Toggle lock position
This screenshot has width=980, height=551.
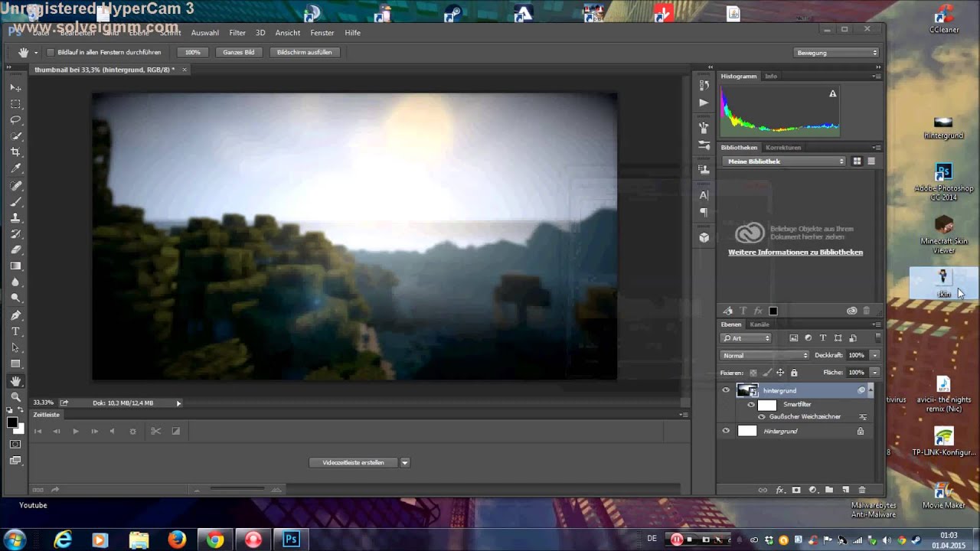[780, 373]
